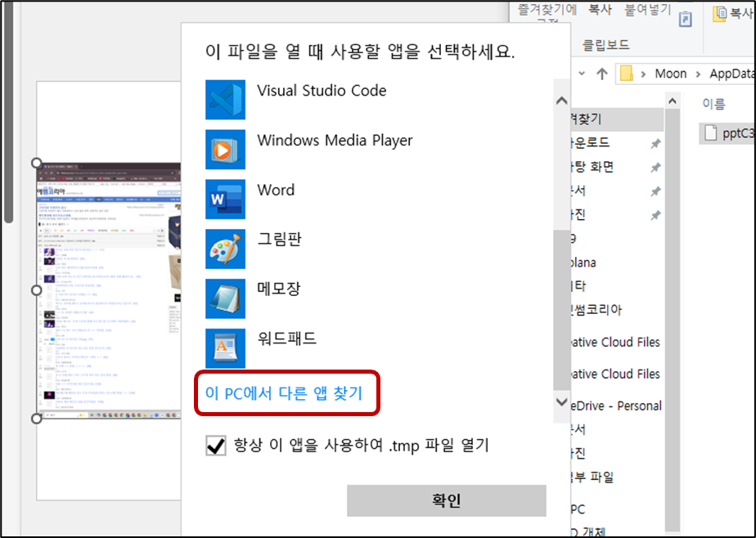Choose the 메모장 notepad icon
Image resolution: width=756 pixels, height=538 pixels.
[225, 298]
